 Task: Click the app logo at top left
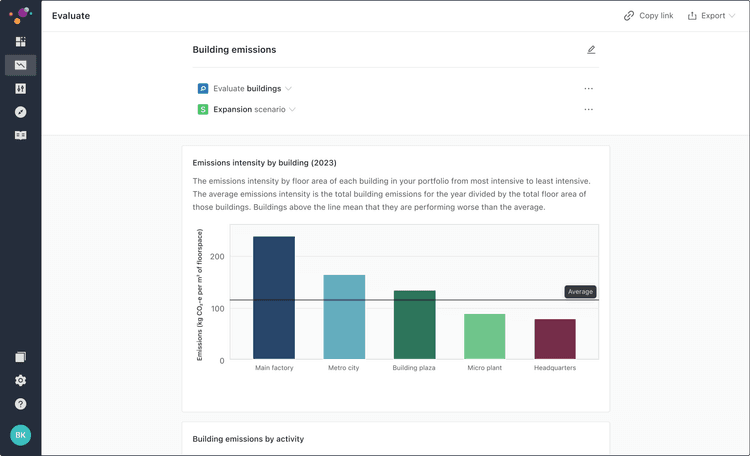point(20,15)
